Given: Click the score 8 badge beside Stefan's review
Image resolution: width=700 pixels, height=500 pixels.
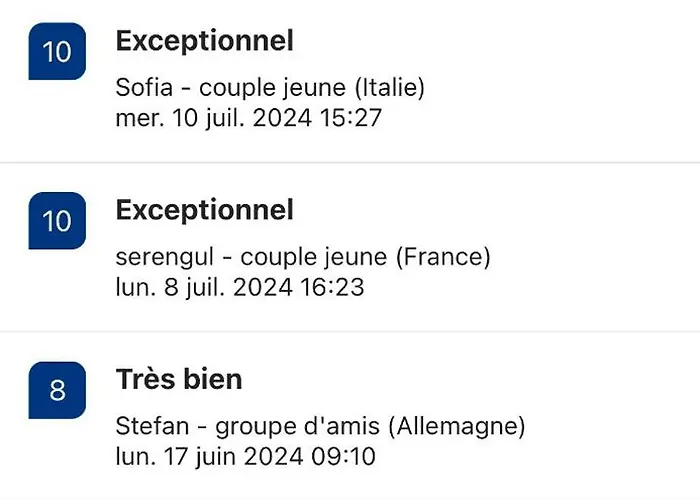Looking at the screenshot, I should coord(57,390).
